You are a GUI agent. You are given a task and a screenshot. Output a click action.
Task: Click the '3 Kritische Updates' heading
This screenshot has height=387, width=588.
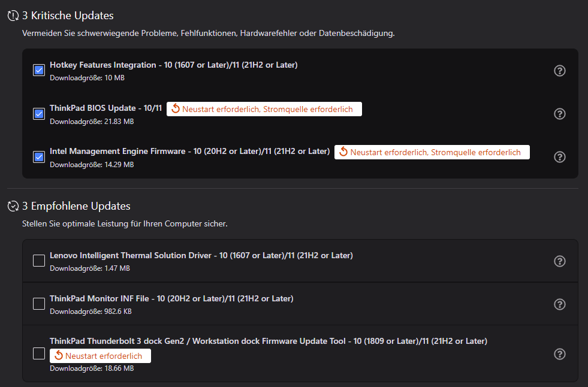point(68,16)
